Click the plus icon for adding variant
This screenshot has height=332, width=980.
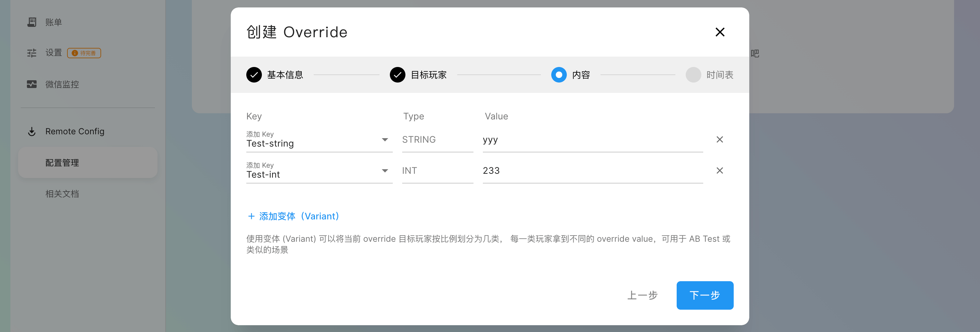[251, 216]
